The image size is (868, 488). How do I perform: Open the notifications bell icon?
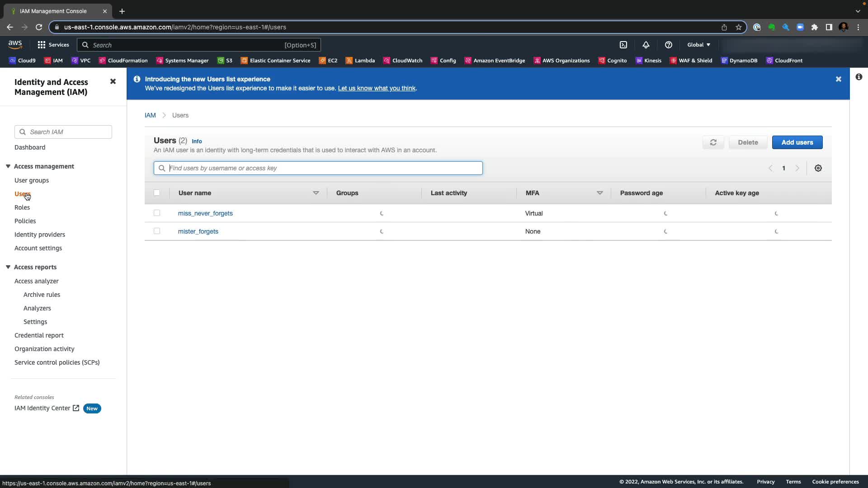[646, 45]
